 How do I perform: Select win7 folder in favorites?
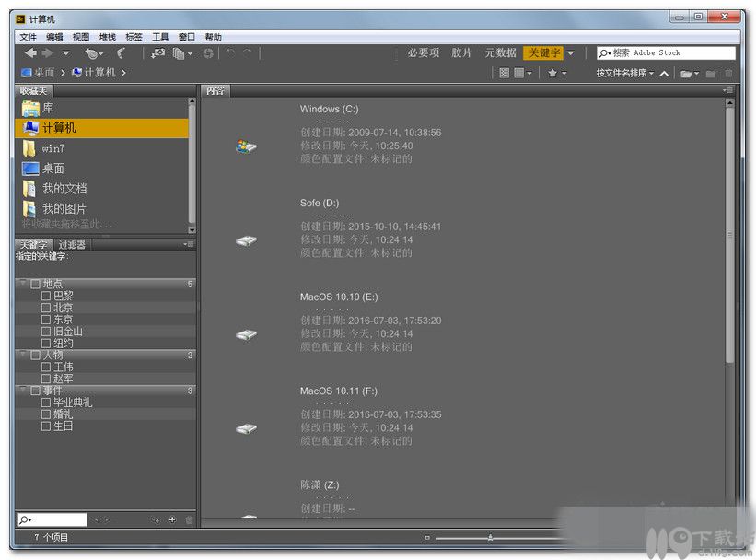tap(101, 148)
